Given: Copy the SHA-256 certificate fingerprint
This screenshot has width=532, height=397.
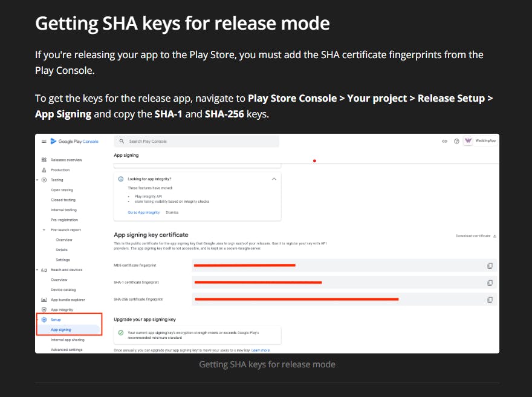Looking at the screenshot, I should (x=490, y=299).
